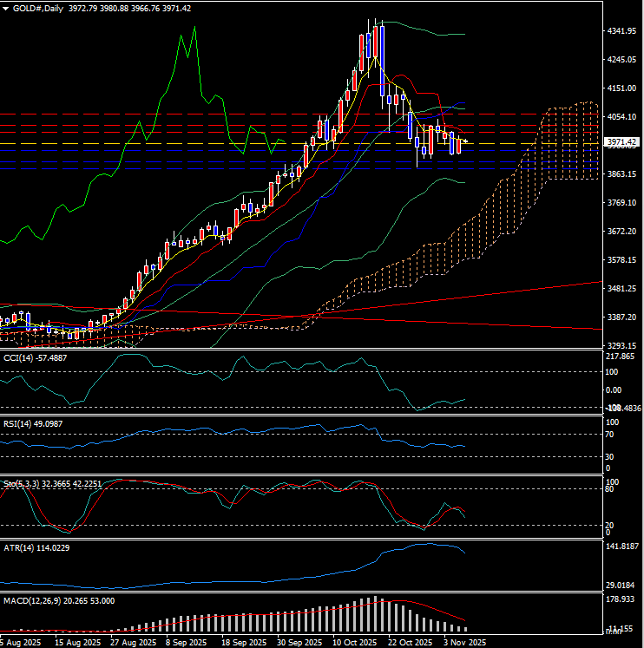This screenshot has height=648, width=644.
Task: Click the 30 Sep 2025 date marker
Action: pos(299,642)
